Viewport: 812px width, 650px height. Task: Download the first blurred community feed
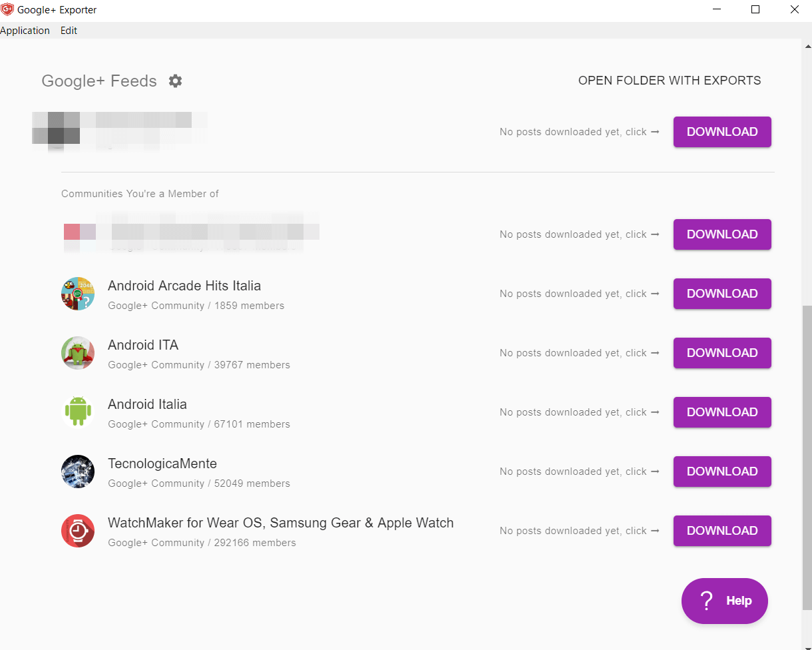click(x=722, y=234)
